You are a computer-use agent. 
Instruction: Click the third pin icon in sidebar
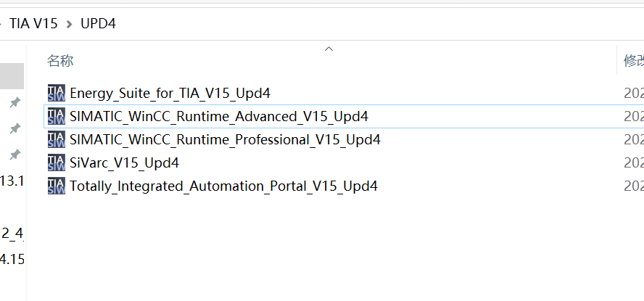tap(14, 155)
